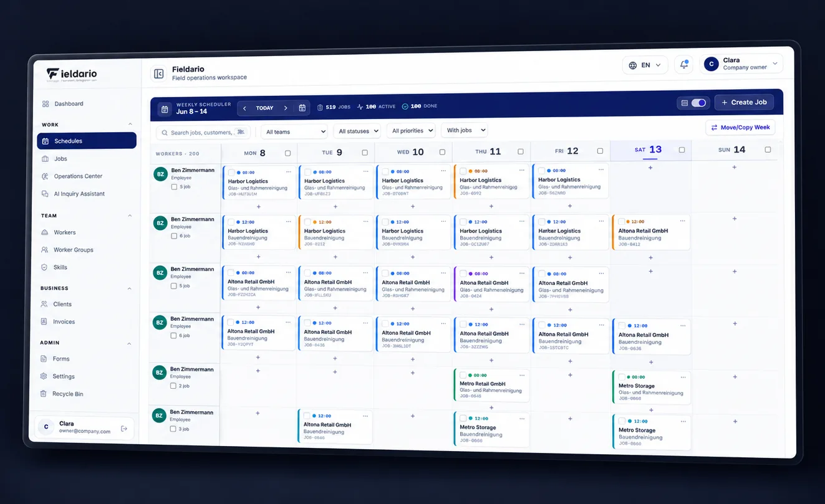Tick the MON 8 column checkbox
Image resolution: width=825 pixels, height=504 pixels.
(287, 153)
